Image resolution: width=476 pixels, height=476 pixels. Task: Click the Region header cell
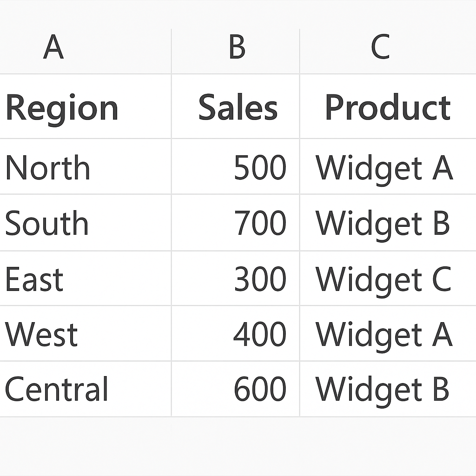(62, 107)
